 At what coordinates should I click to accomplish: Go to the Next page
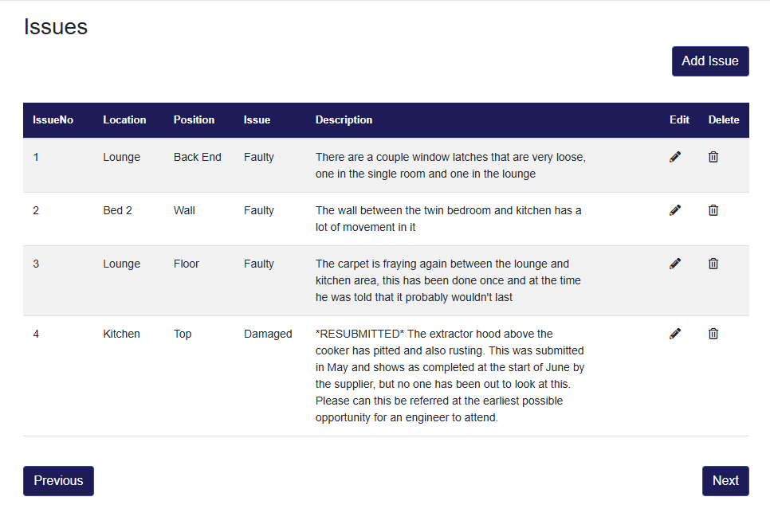coord(725,481)
